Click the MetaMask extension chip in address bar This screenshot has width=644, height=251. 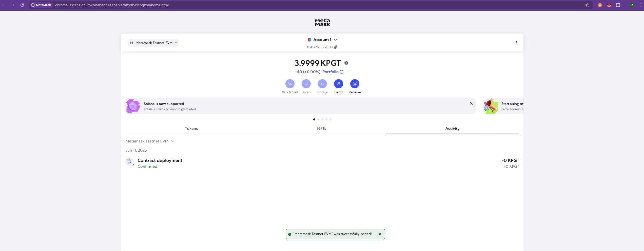tap(41, 5)
